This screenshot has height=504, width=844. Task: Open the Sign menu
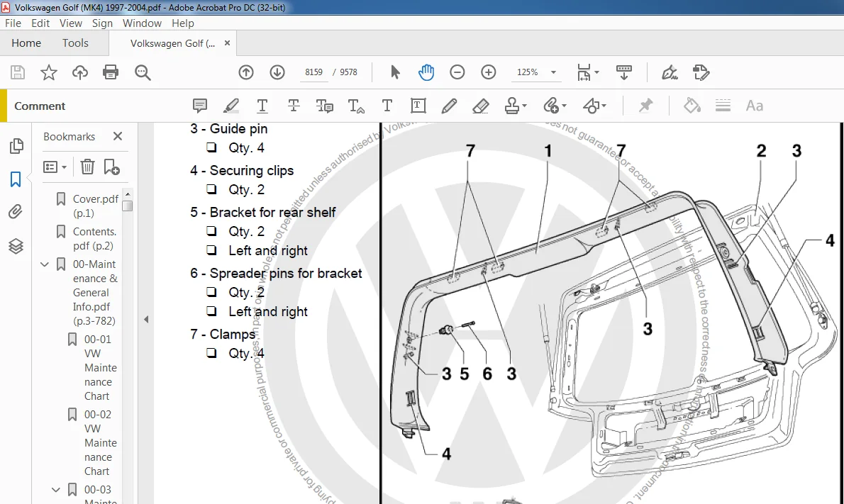coord(102,23)
